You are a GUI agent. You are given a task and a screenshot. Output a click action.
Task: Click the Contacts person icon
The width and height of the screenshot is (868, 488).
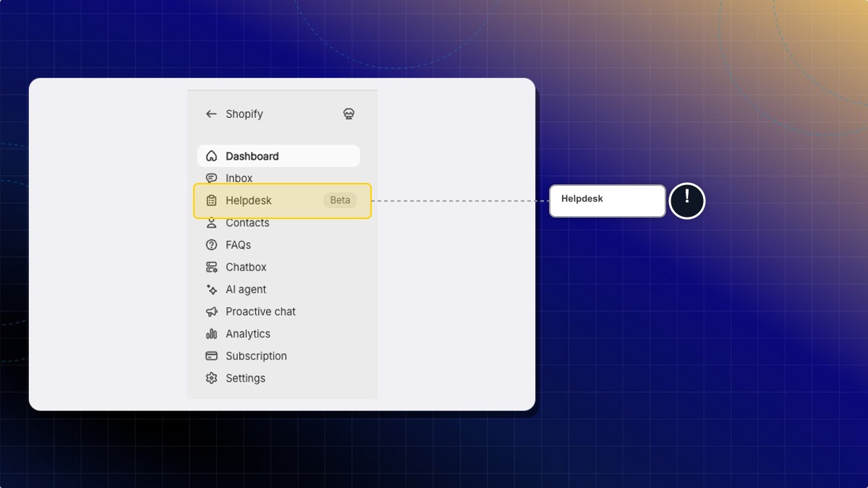tap(211, 223)
